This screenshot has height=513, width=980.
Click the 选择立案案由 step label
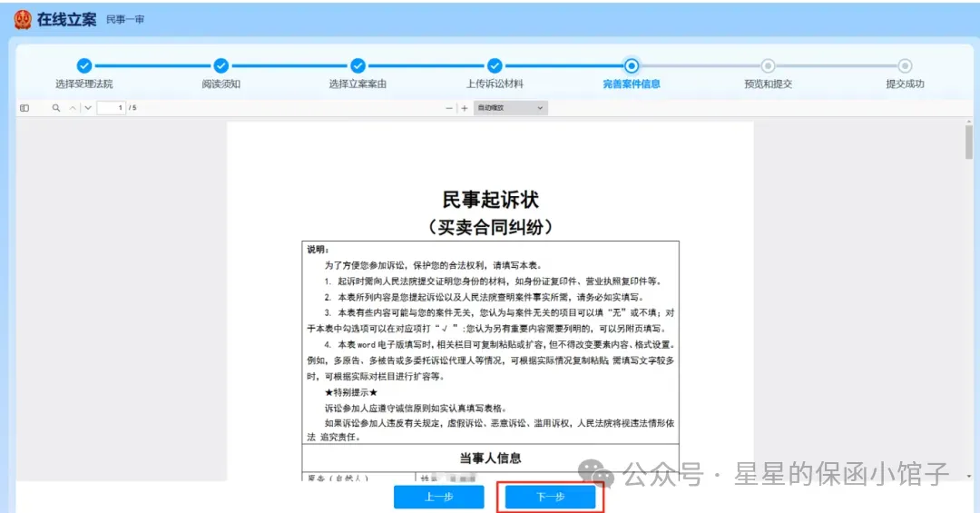[358, 84]
